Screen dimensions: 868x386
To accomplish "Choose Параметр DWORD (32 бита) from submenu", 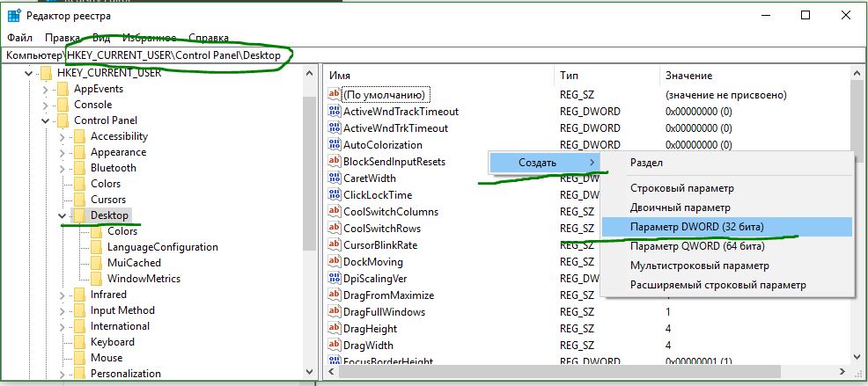I will point(726,227).
